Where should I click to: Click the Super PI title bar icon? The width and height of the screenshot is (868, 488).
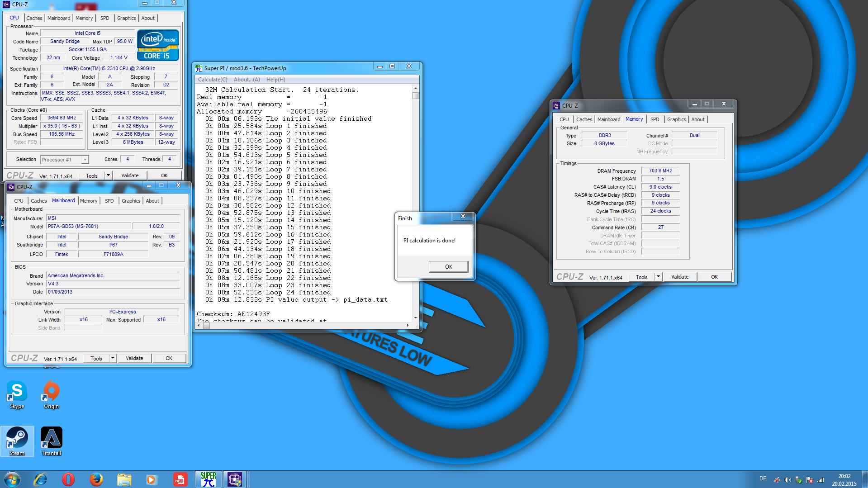point(199,68)
